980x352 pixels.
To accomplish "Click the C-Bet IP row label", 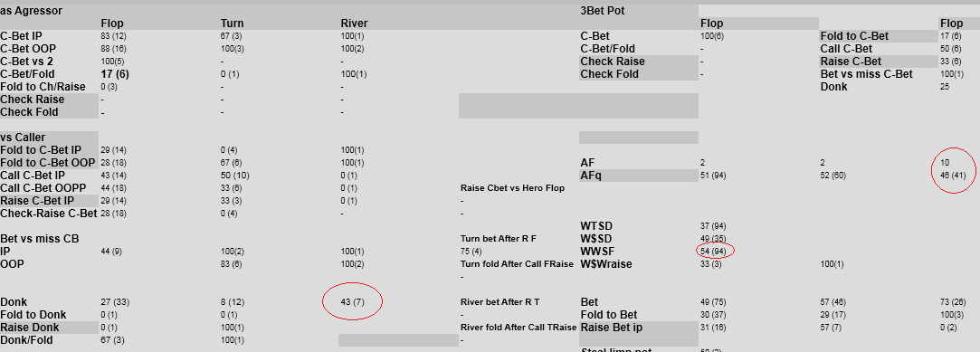I will coord(21,36).
